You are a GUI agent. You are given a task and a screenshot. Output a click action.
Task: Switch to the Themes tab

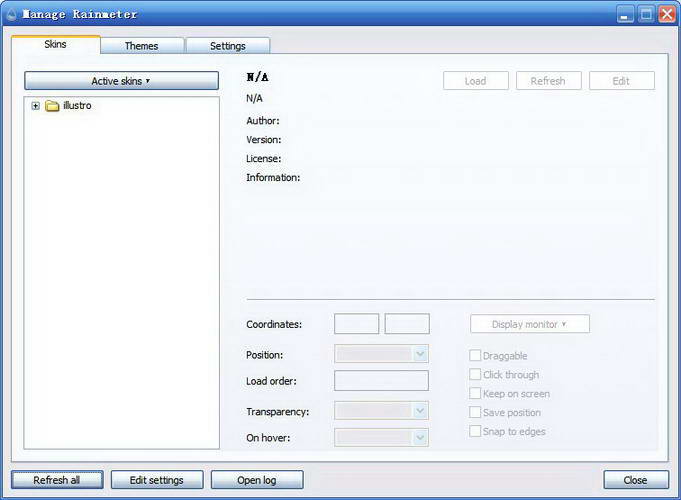142,46
